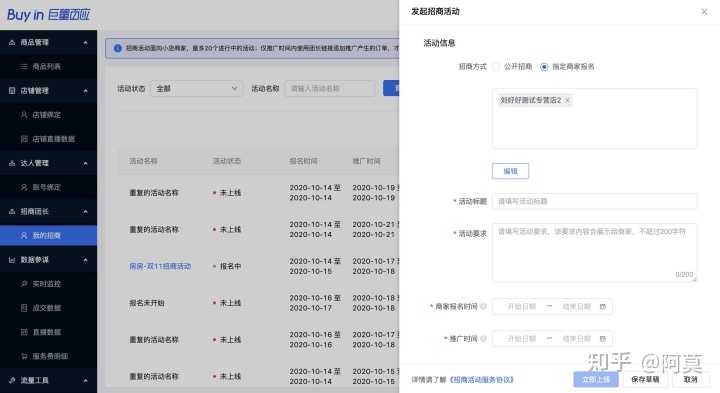Click the 账号绑定 person icon
Image resolution: width=720 pixels, height=393 pixels.
pos(24,187)
